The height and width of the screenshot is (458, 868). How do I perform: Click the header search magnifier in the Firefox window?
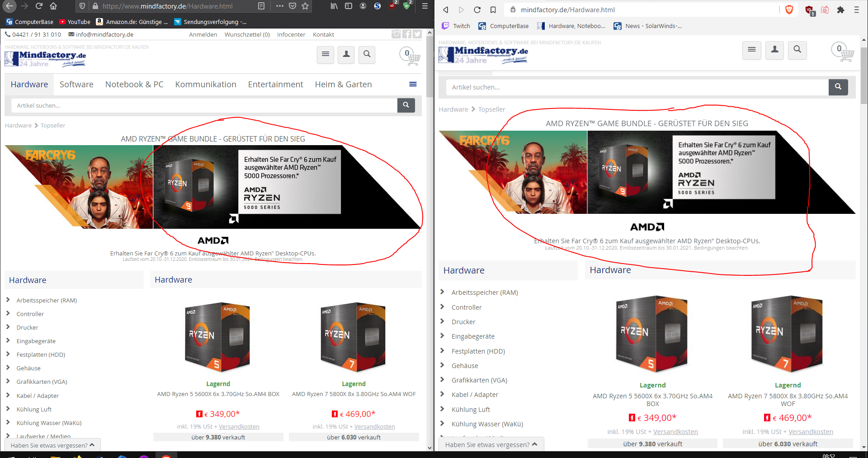tap(367, 55)
